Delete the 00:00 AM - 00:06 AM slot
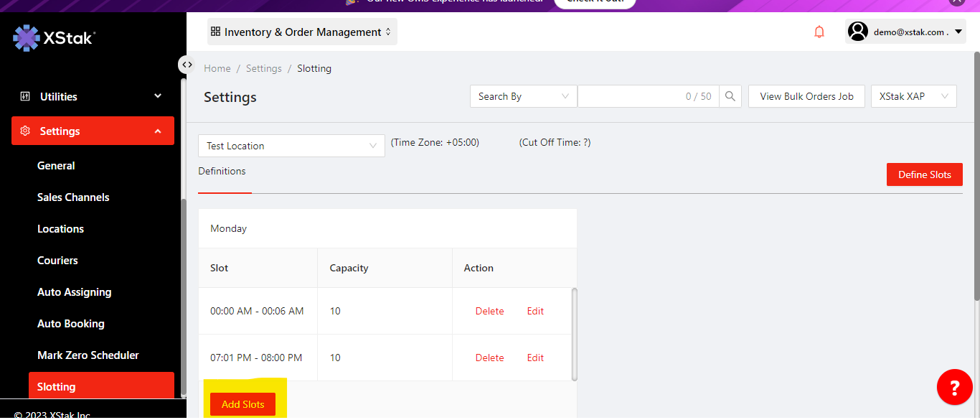The height and width of the screenshot is (420, 980). [489, 311]
